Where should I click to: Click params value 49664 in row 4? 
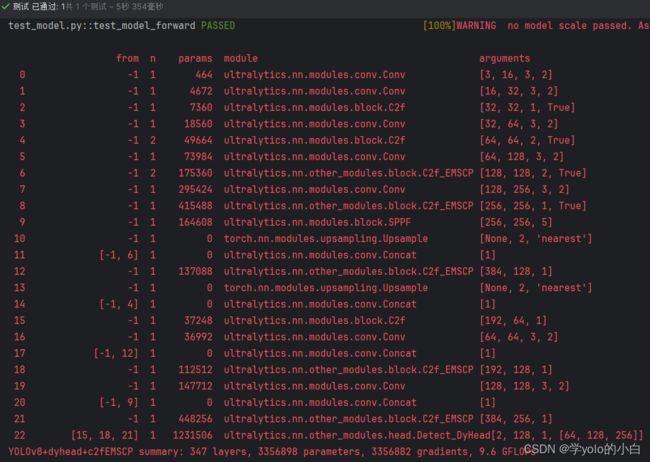[x=198, y=140]
